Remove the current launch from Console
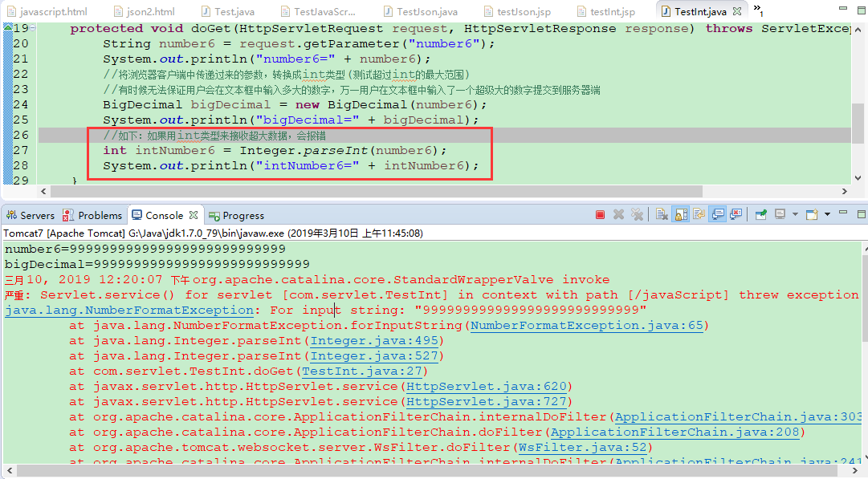868x479 pixels. (617, 214)
